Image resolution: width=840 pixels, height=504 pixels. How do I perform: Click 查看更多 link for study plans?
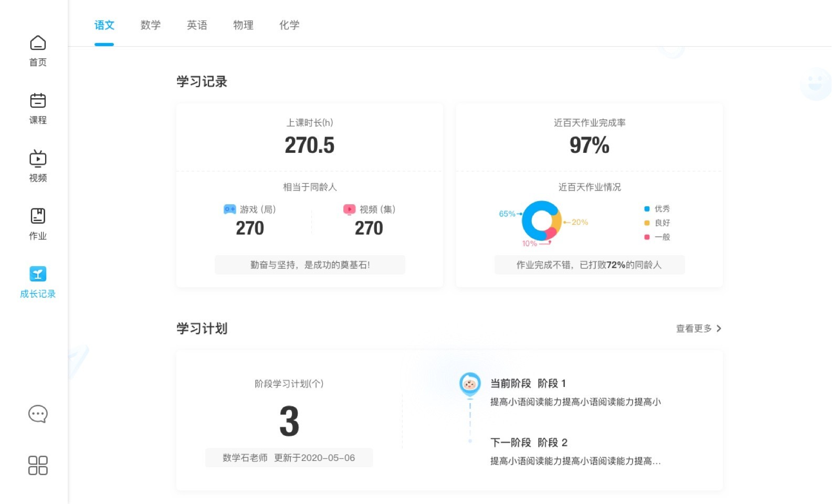pos(694,328)
